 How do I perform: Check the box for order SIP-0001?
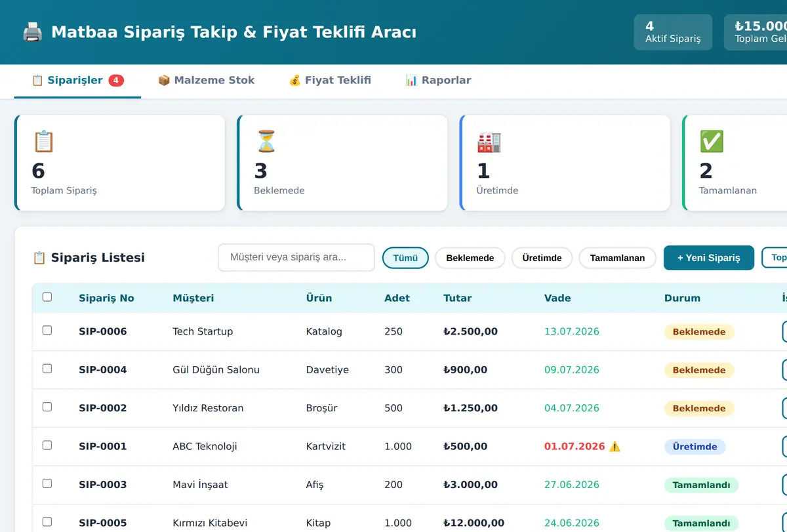[47, 445]
